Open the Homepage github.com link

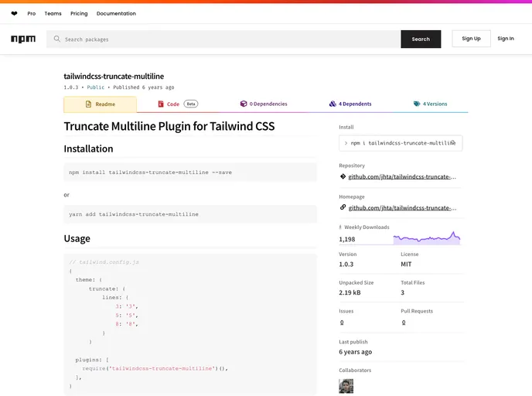(402, 208)
